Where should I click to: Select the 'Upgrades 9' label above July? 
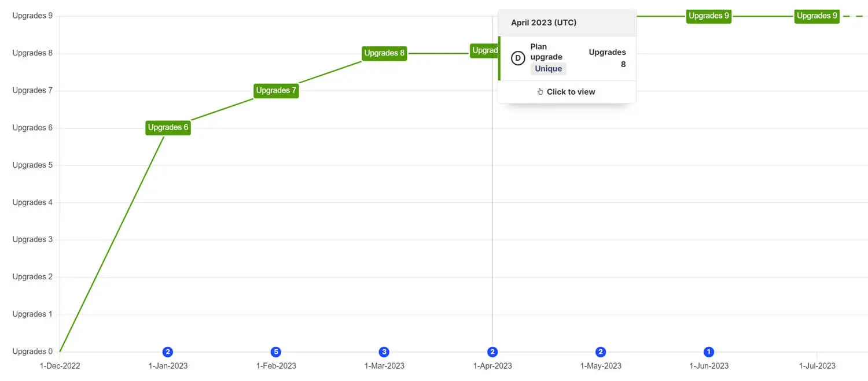(816, 16)
